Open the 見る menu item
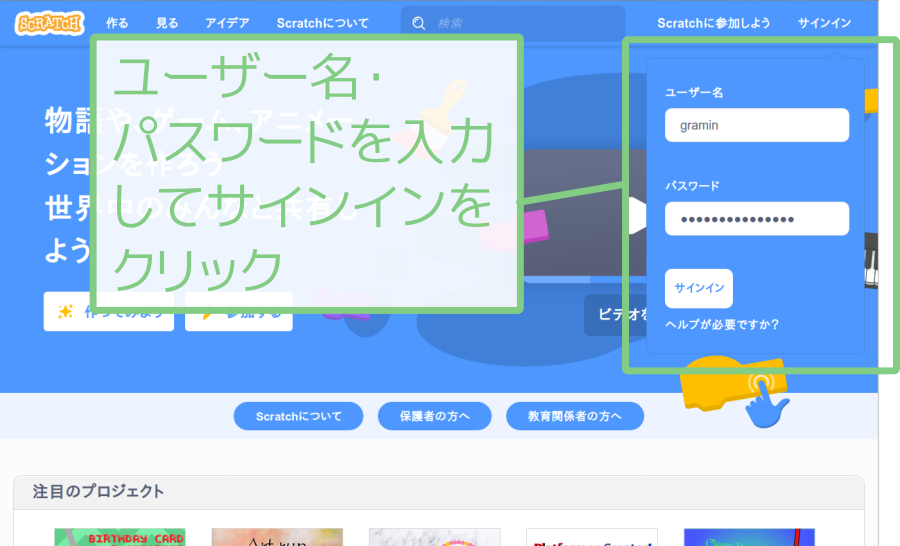The height and width of the screenshot is (546, 900). pyautogui.click(x=167, y=23)
